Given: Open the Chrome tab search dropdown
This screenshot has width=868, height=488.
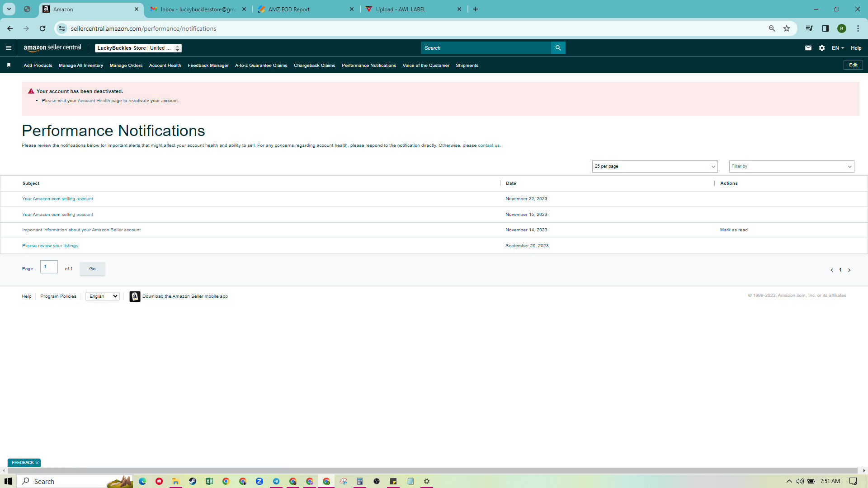Looking at the screenshot, I should tap(9, 9).
